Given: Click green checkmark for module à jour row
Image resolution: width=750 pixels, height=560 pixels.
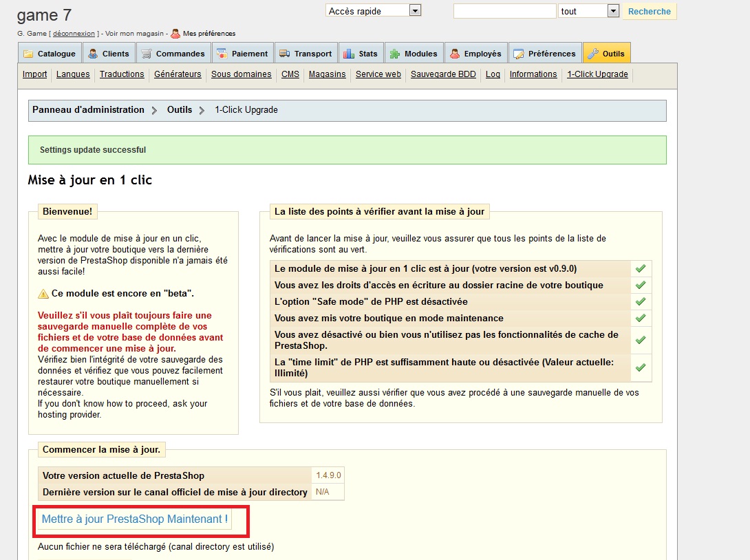Looking at the screenshot, I should point(641,268).
